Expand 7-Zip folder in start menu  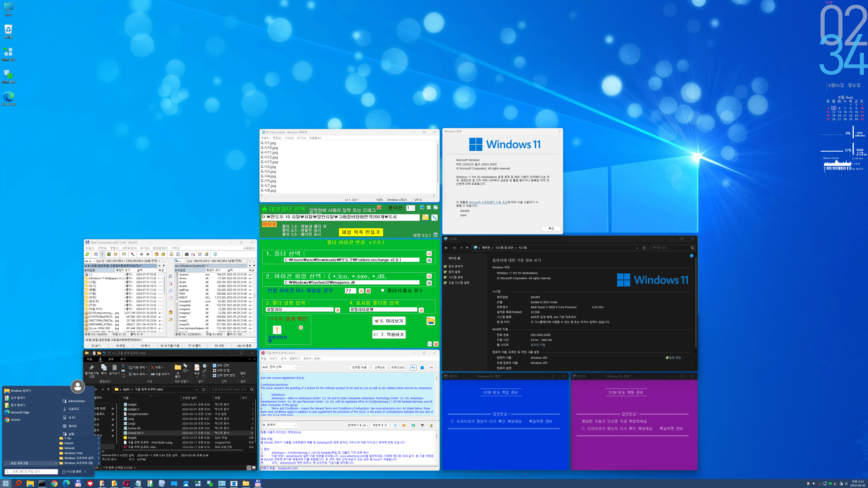point(80,438)
